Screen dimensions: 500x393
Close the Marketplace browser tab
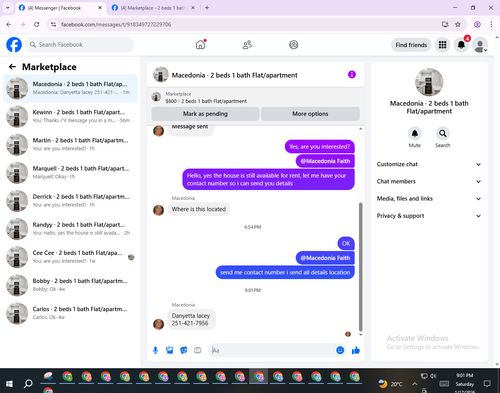[x=193, y=8]
